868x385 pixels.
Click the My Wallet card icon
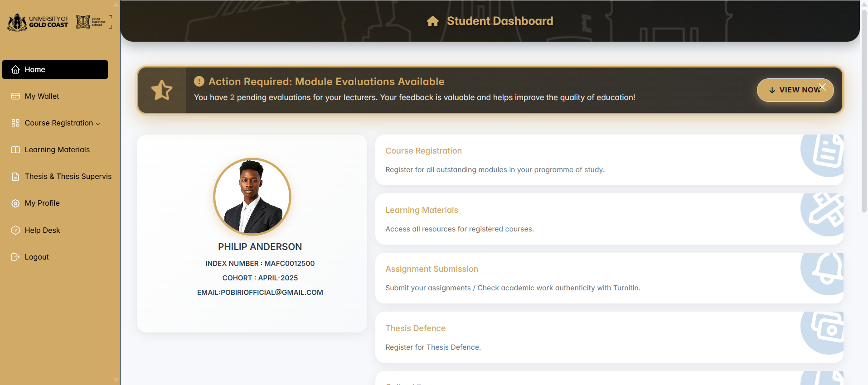pyautogui.click(x=15, y=96)
